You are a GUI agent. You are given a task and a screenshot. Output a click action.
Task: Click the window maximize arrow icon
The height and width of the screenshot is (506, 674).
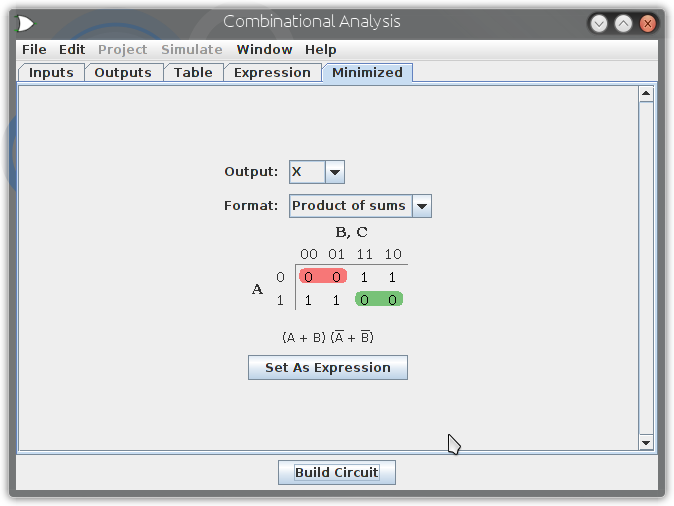(x=623, y=23)
